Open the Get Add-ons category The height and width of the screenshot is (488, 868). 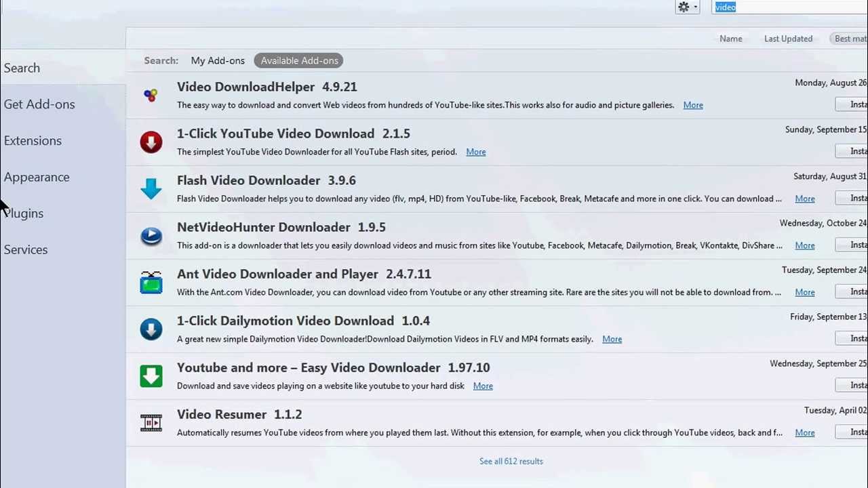[62, 104]
